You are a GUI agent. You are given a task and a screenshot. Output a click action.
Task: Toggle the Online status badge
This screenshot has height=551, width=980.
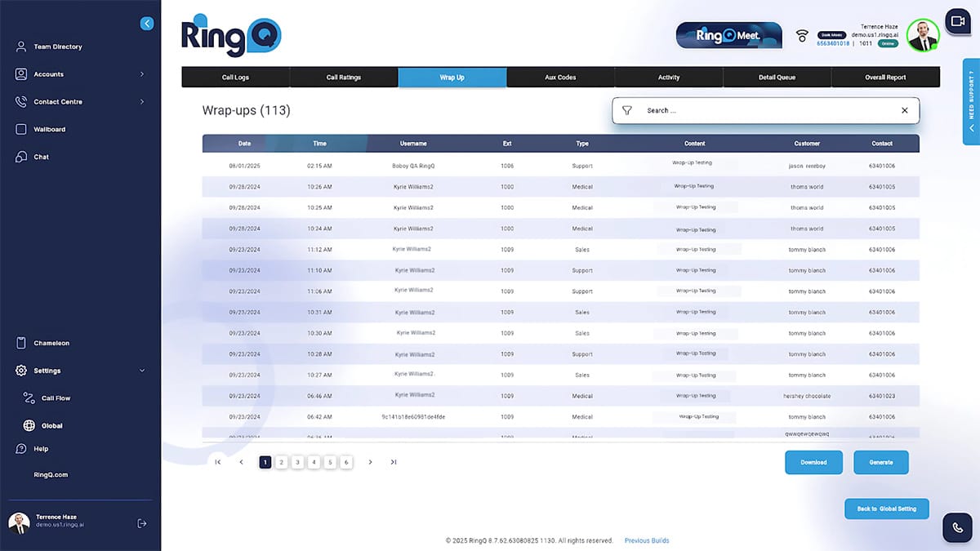[888, 43]
